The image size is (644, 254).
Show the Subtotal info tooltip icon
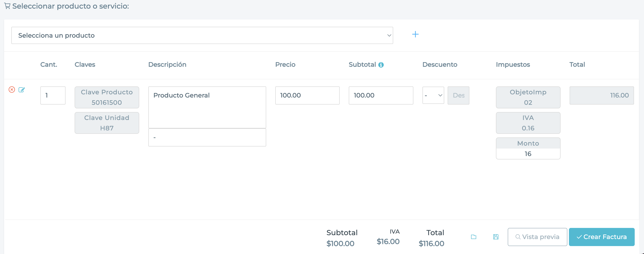[381, 65]
